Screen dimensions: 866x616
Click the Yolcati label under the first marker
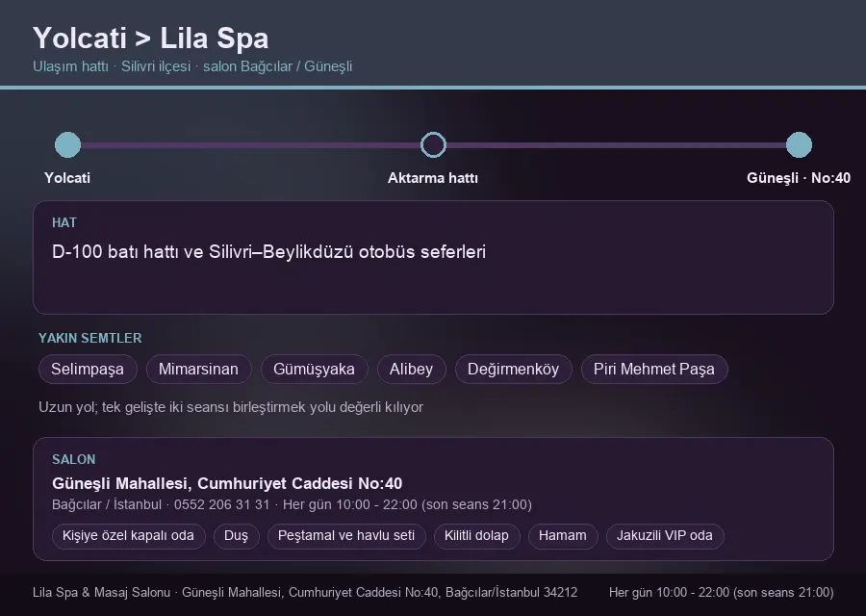67,178
